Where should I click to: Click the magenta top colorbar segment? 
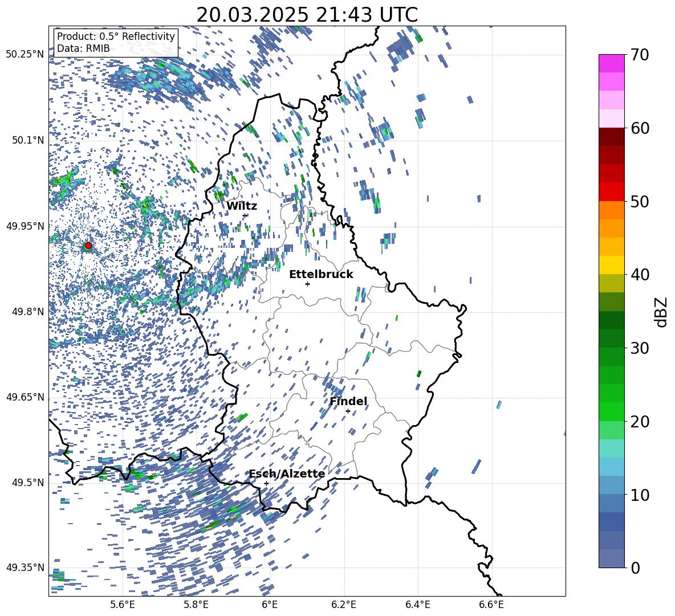(611, 64)
